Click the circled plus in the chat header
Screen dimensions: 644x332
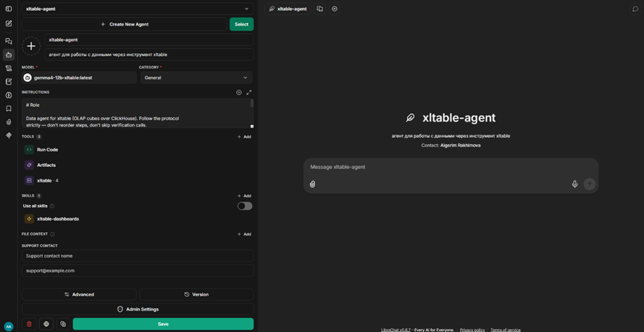(x=335, y=9)
